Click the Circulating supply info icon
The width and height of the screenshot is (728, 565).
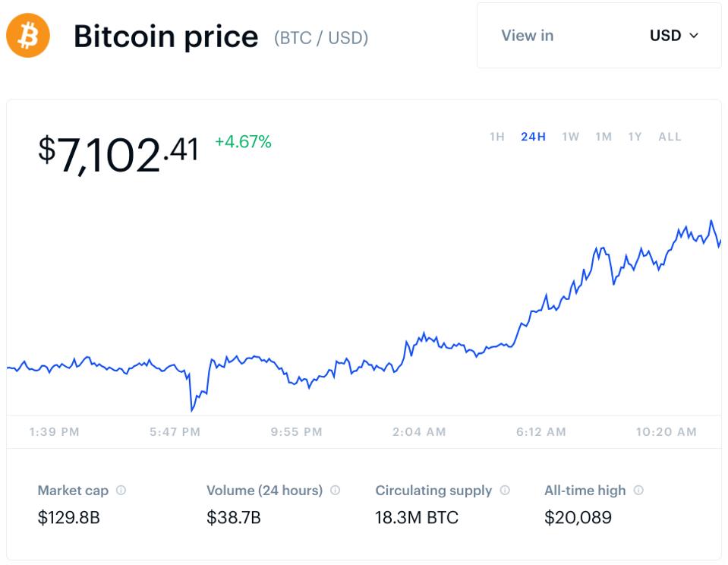[503, 491]
